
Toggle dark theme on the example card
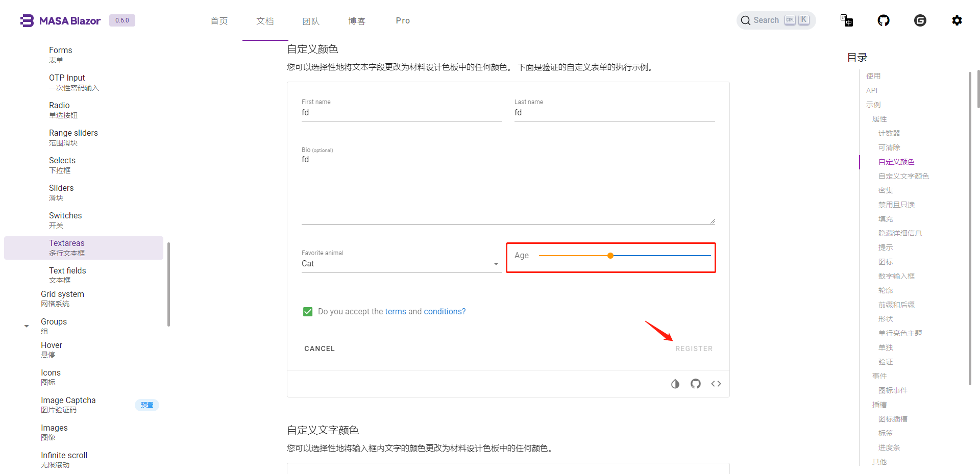click(675, 384)
